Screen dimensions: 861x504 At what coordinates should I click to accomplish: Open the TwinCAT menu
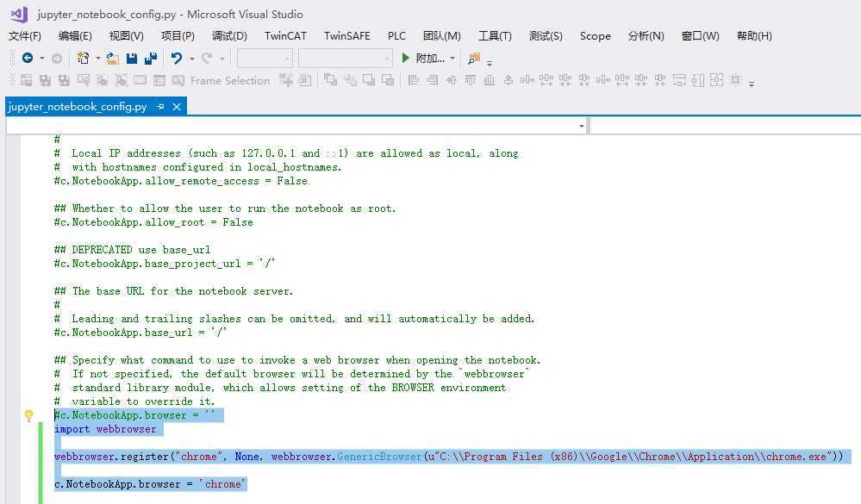point(285,36)
